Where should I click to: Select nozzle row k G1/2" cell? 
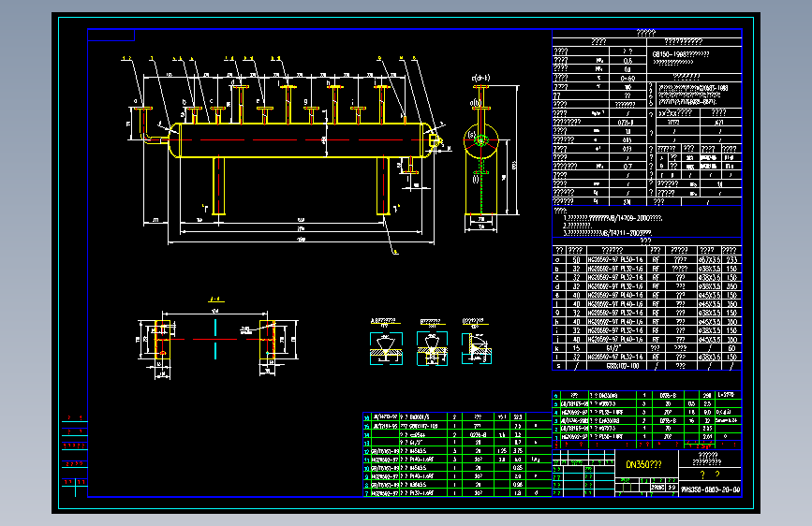coord(615,348)
